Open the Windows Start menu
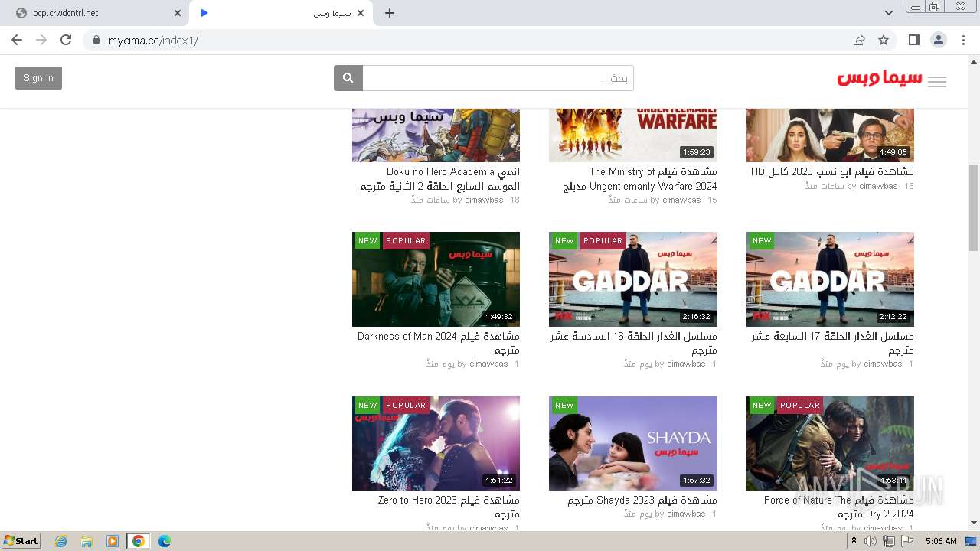The image size is (980, 551). (x=21, y=540)
